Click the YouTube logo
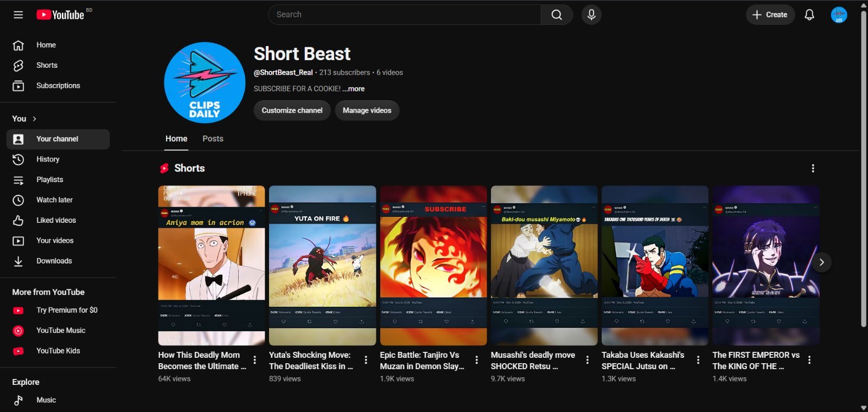868x412 pixels. point(61,15)
